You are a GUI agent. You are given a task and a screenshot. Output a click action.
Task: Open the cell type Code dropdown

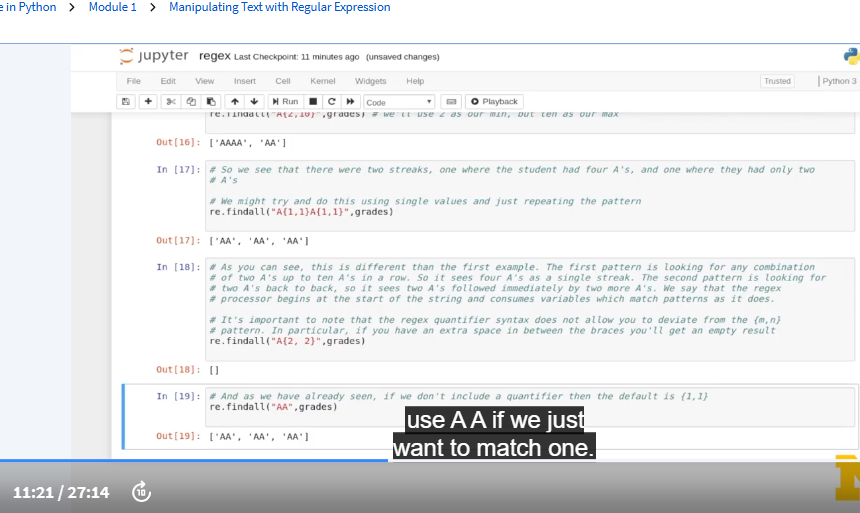399,102
